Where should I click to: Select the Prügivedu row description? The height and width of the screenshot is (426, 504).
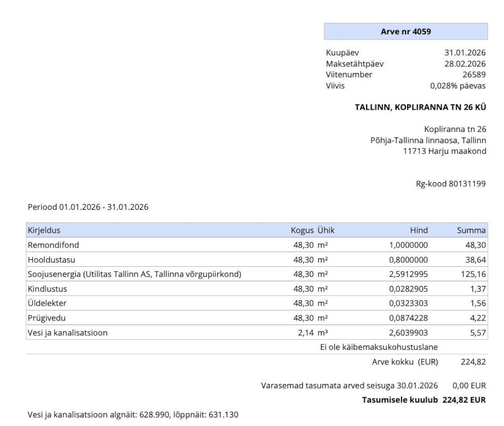click(x=45, y=318)
